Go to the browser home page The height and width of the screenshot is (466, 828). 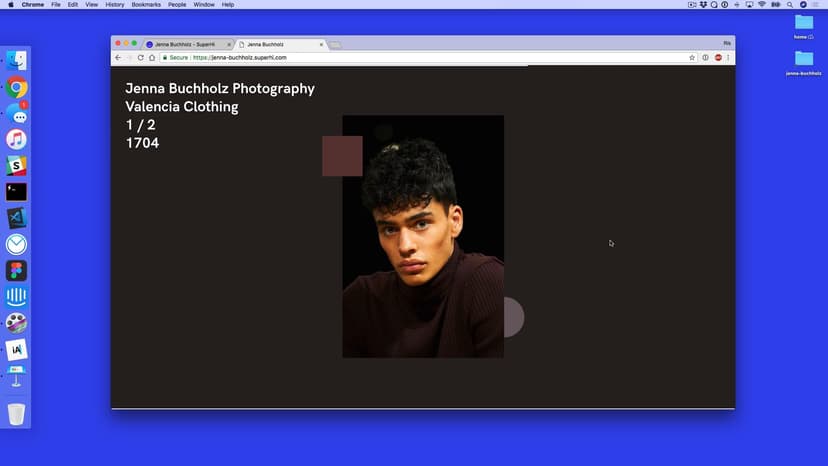(152, 58)
